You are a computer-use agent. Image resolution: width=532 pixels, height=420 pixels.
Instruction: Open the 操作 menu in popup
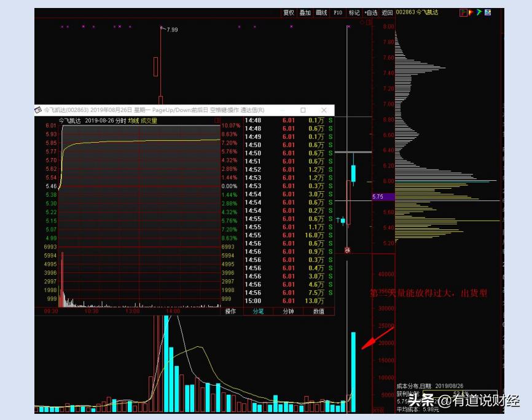[230, 311]
